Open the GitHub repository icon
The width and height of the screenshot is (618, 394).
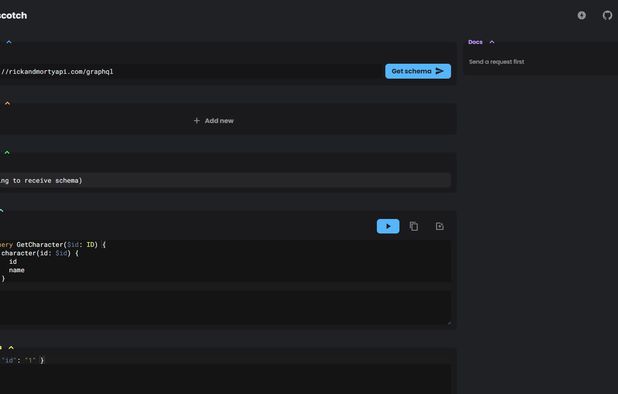(607, 15)
